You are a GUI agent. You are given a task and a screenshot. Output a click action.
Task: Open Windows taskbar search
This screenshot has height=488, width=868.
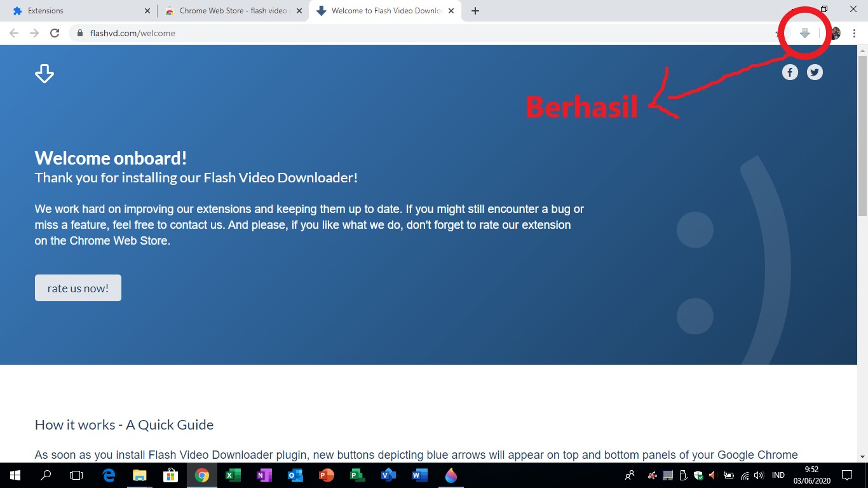tap(46, 475)
